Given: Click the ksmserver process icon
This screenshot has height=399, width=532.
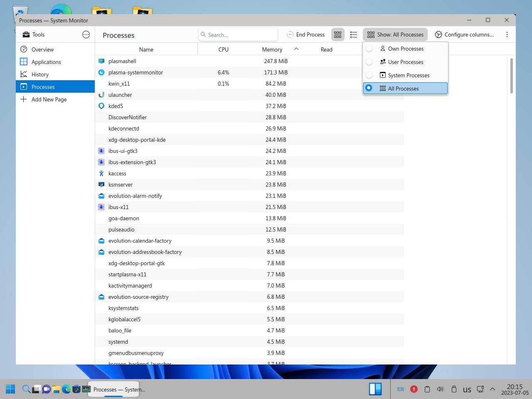Looking at the screenshot, I should tap(101, 185).
